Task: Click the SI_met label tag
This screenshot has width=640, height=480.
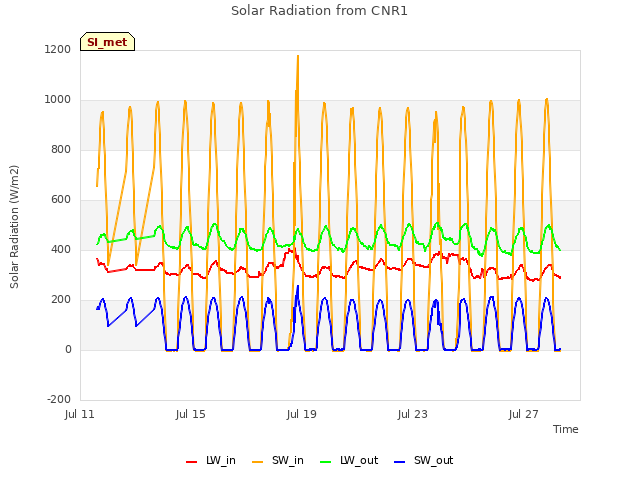Action: click(107, 42)
